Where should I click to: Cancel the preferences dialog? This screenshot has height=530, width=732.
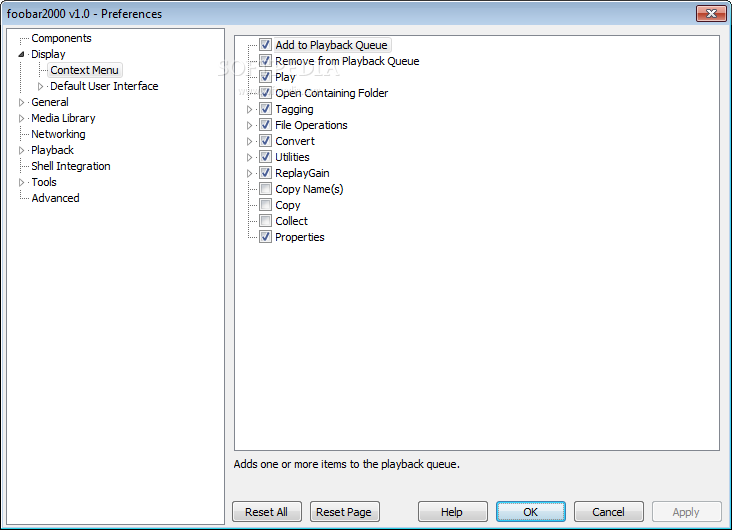pos(608,512)
